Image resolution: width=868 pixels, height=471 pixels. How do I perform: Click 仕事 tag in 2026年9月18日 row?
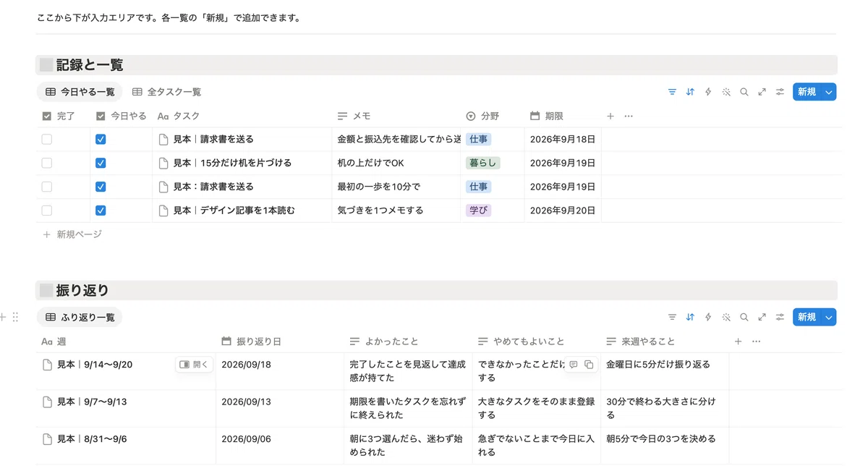[478, 140]
